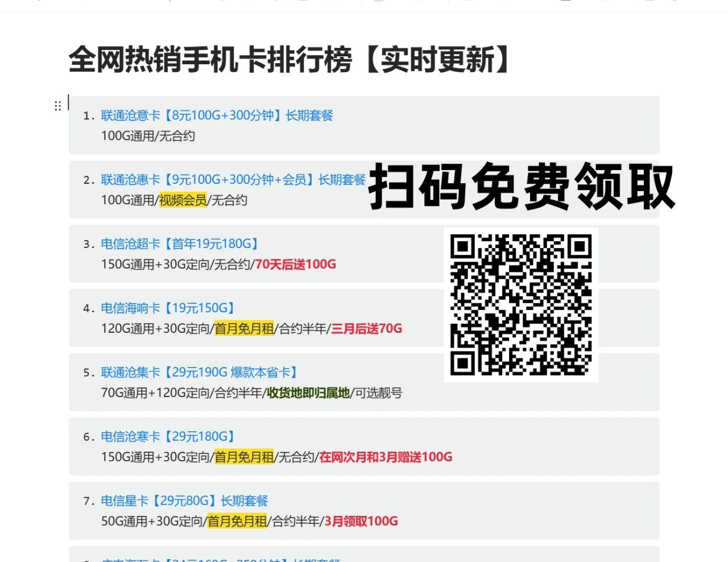
Task: Click the red text 70天后送100G
Action: pos(296,265)
